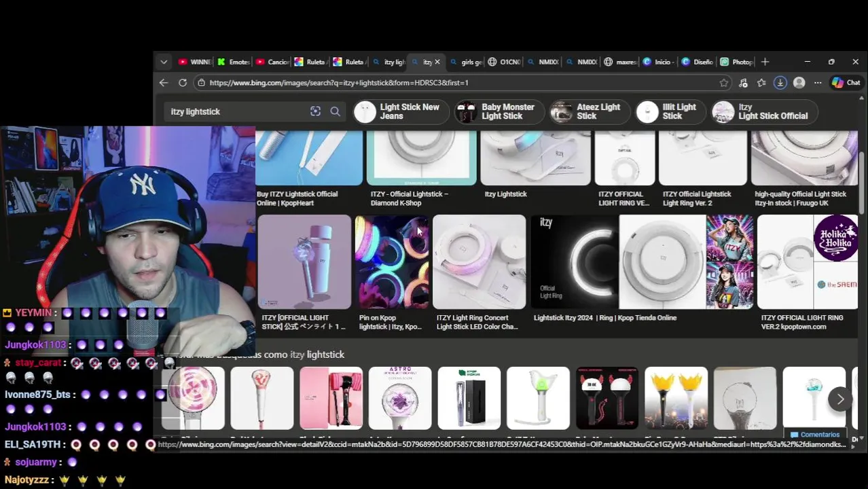868x489 pixels.
Task: Open ITZY Official Lightstick Light Ring Ver. 2
Action: (x=697, y=198)
